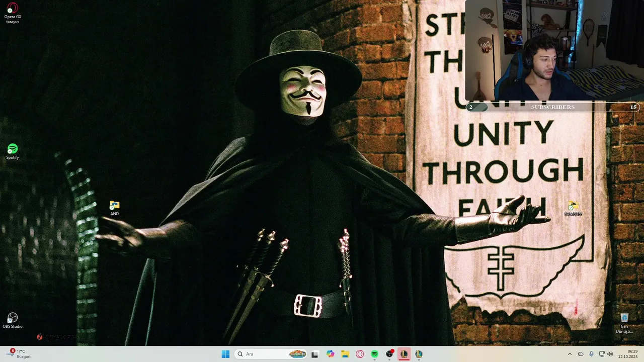Open the Spotify desktop shortcut
Image resolution: width=644 pixels, height=362 pixels.
[x=13, y=152]
